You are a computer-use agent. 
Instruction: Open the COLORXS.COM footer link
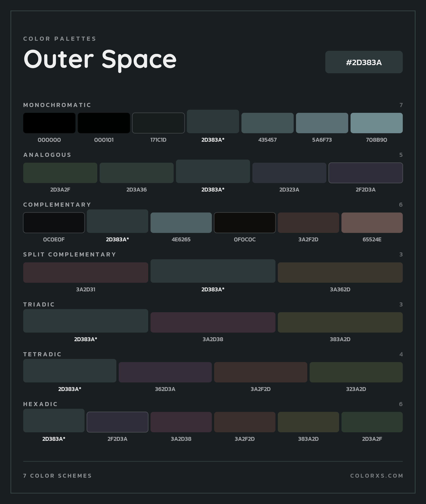pos(376,476)
